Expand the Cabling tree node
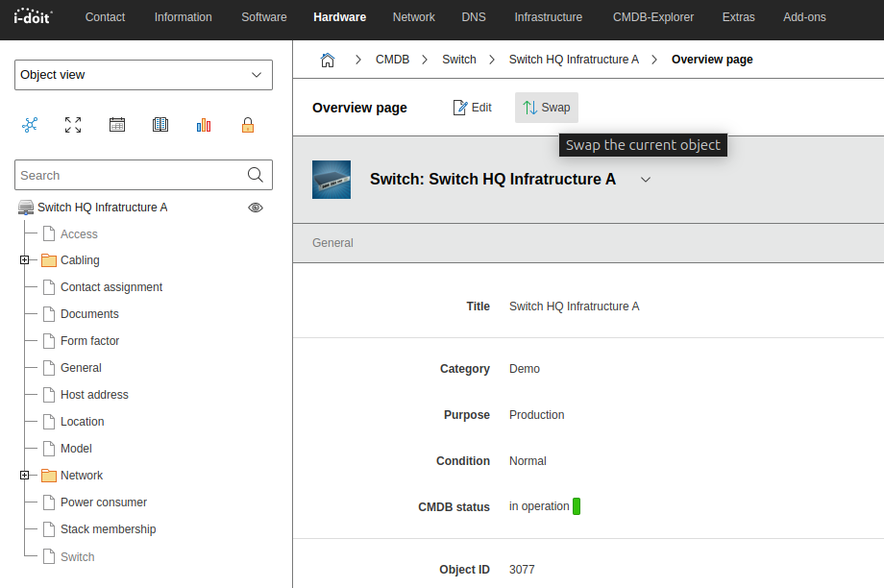 (x=24, y=260)
